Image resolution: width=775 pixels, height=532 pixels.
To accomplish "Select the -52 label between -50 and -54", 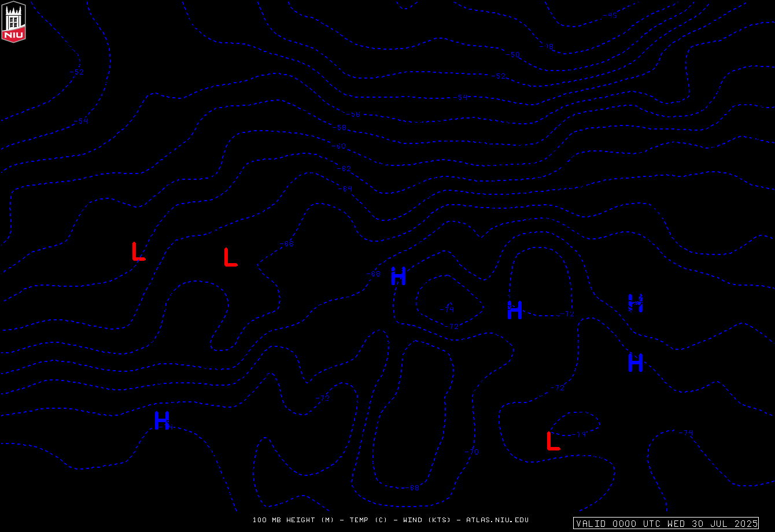I will [x=499, y=76].
